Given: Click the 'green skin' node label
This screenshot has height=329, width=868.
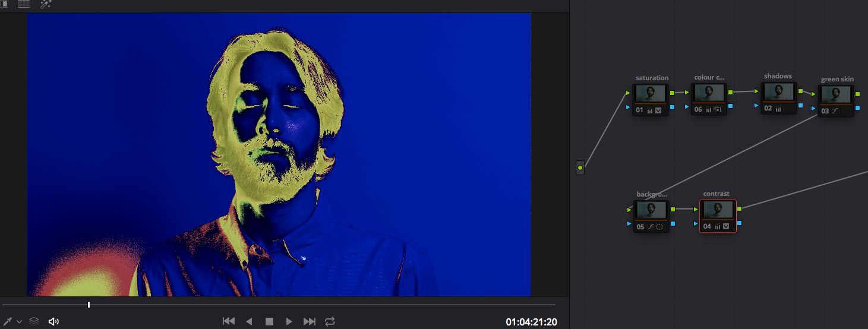Looking at the screenshot, I should click(837, 79).
